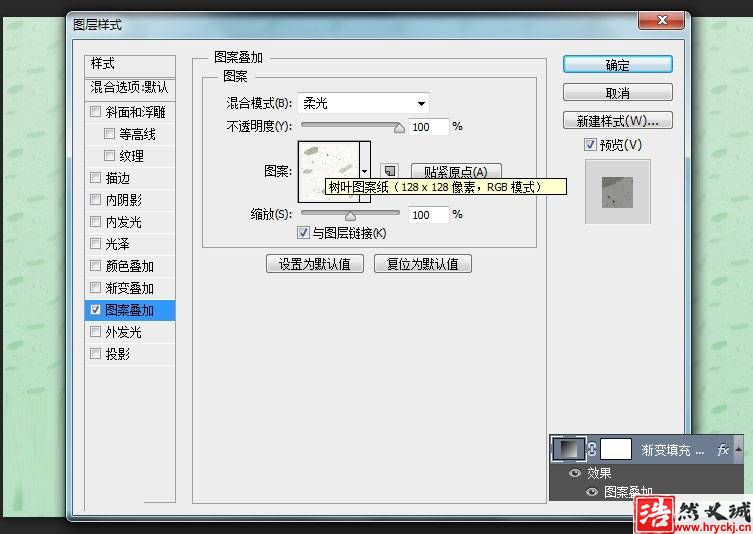Click the layers panel scroll up arrow
The image size is (753, 534).
click(x=739, y=449)
